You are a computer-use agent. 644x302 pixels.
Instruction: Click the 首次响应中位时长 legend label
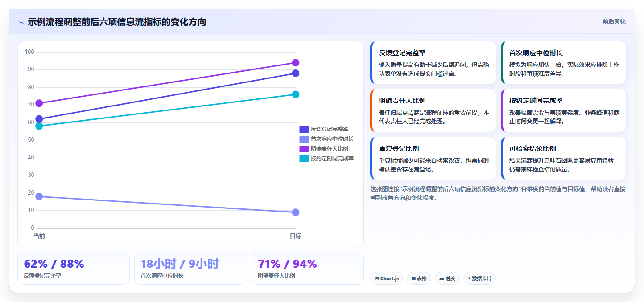pyautogui.click(x=332, y=139)
